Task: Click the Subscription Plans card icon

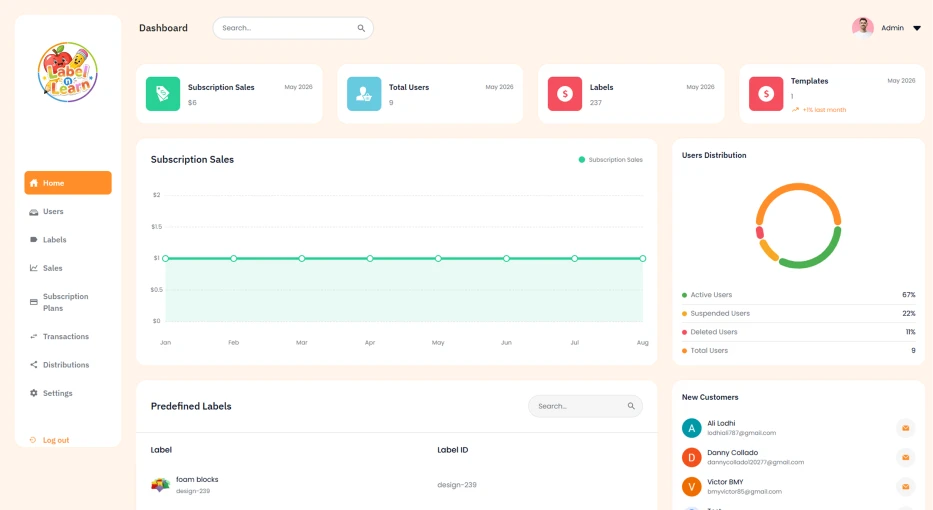Action: coord(34,302)
